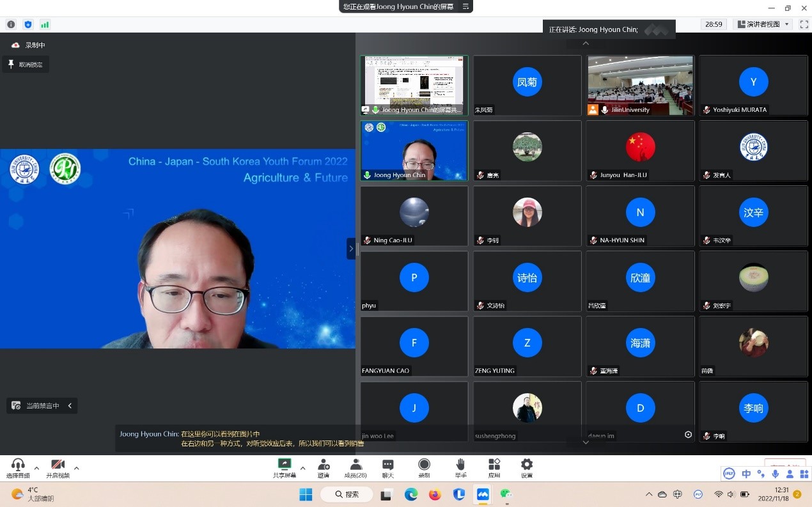Click the Share Screen (共享屏幕) icon

(284, 465)
